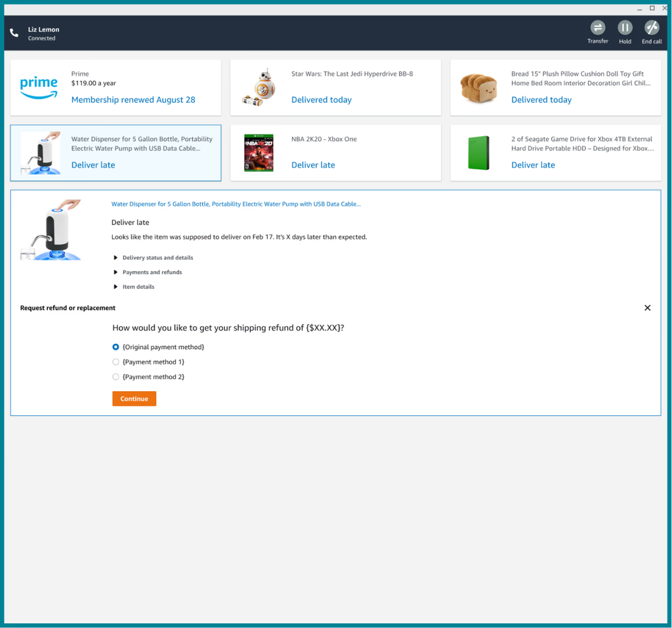Screen dimensions: 672x628
Task: Open the Water Dispenser product title link
Action: click(236, 204)
